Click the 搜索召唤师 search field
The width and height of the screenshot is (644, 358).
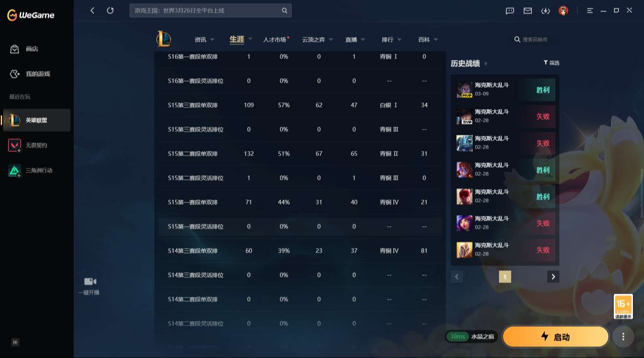click(x=535, y=40)
